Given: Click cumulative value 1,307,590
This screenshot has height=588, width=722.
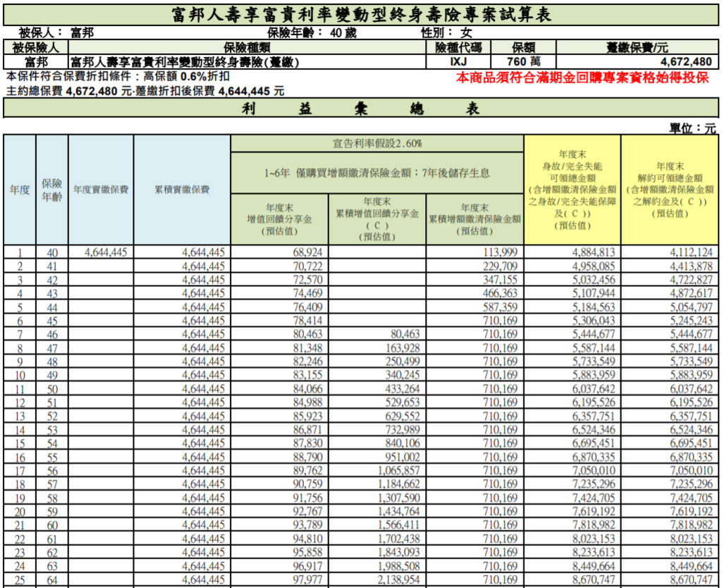Looking at the screenshot, I should (399, 498).
